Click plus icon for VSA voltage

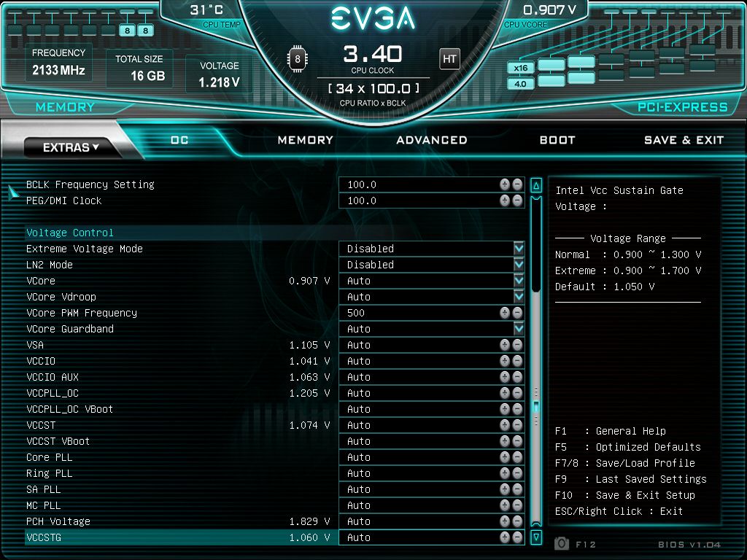point(505,345)
